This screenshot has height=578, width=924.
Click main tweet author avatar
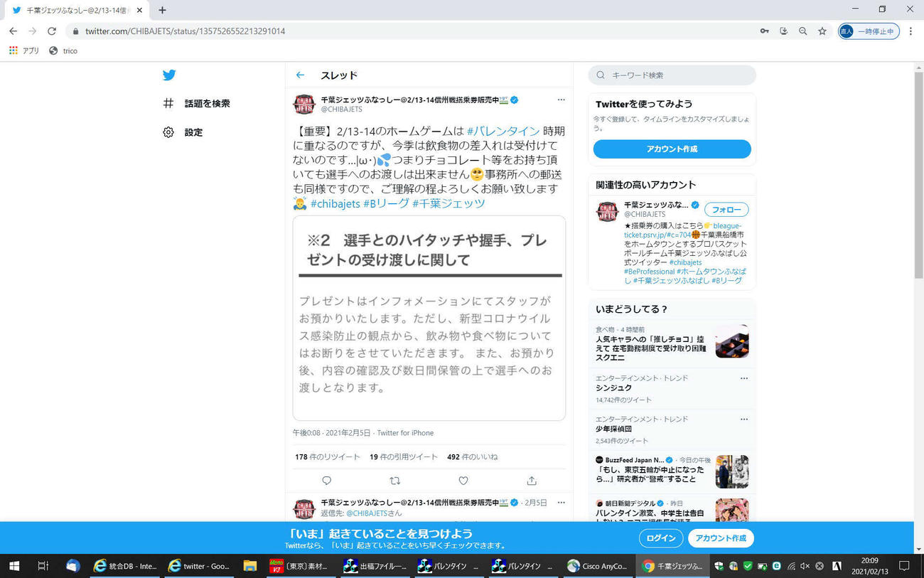304,104
